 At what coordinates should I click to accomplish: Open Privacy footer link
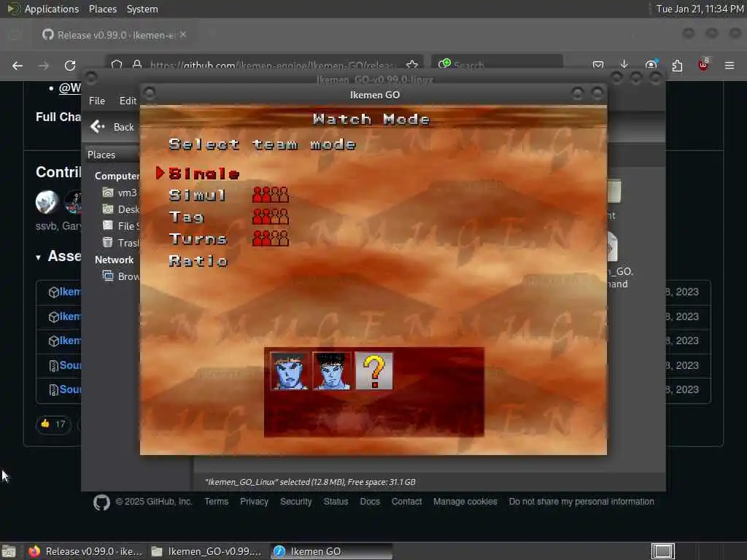(x=254, y=502)
